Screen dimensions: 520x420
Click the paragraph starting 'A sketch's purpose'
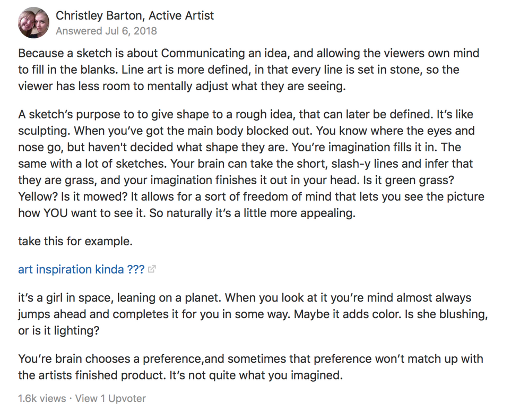pos(244,164)
